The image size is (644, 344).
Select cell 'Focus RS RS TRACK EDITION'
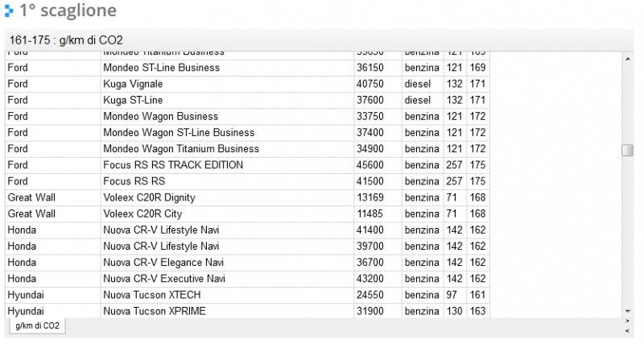[228, 165]
